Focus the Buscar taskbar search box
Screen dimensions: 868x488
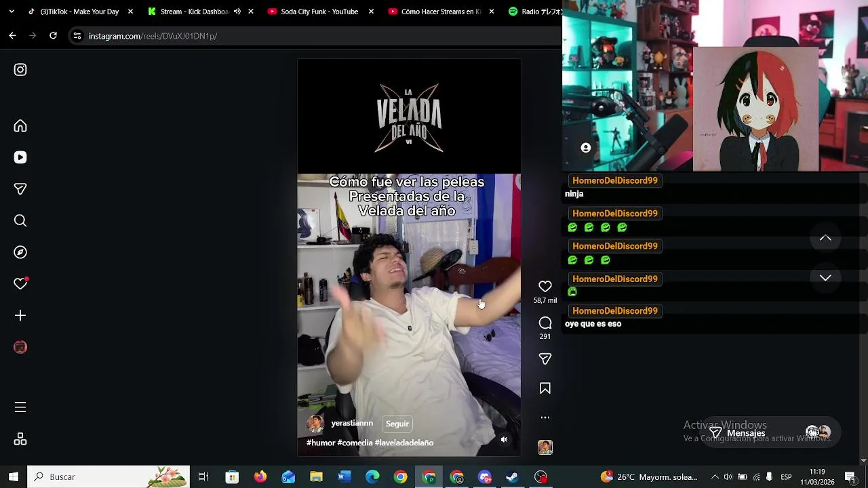(108, 476)
